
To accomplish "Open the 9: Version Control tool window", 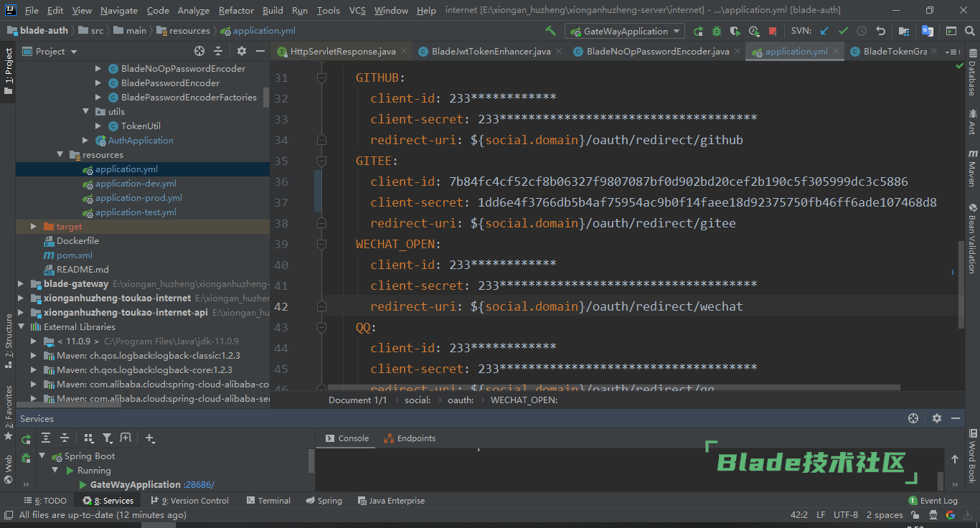I will [189, 501].
